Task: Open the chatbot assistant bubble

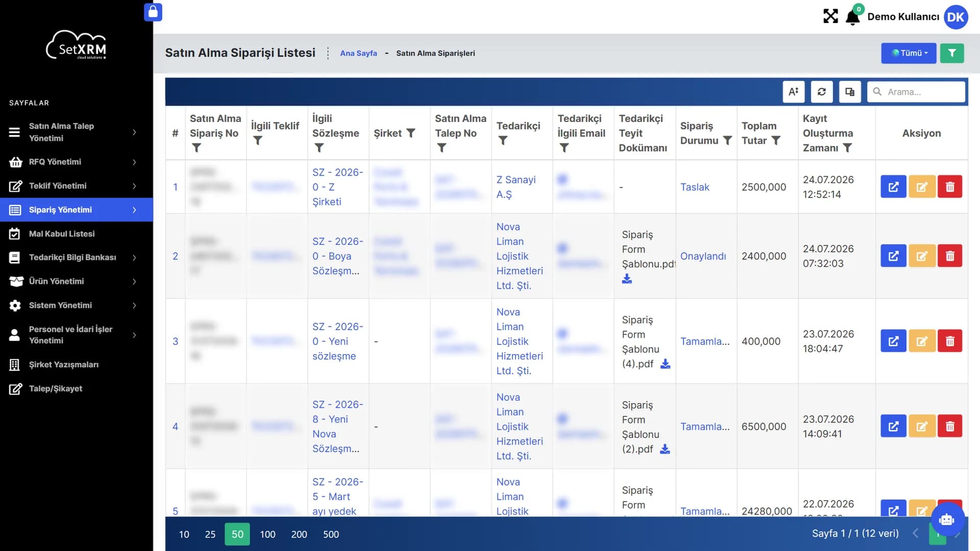Action: pos(947,519)
